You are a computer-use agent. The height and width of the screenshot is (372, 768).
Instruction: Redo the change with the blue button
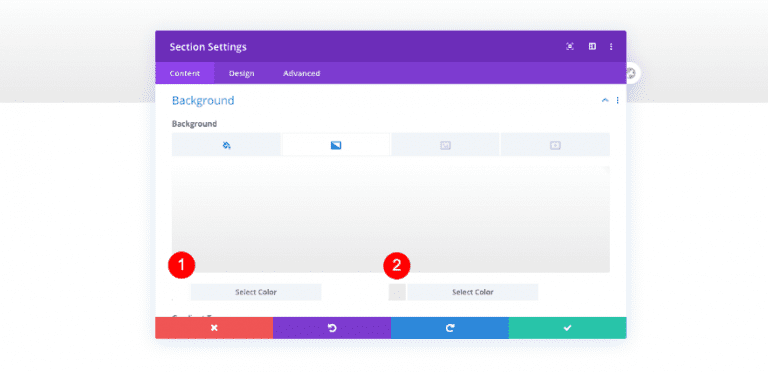450,328
